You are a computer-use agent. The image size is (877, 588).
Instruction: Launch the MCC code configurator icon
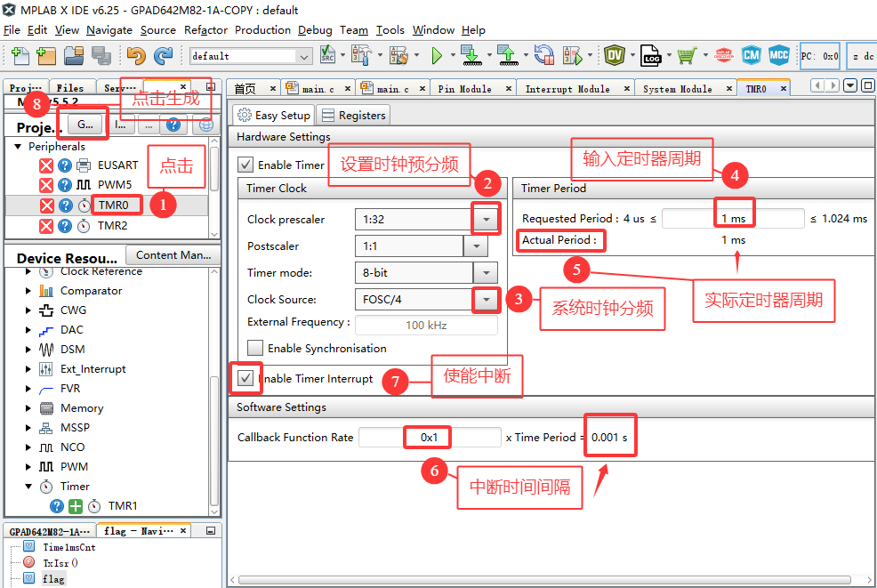(778, 55)
